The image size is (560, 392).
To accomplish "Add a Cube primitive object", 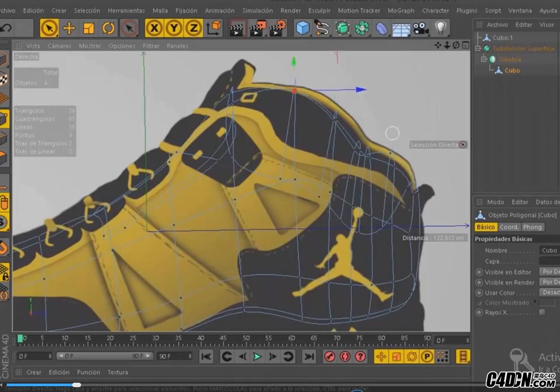I will [303, 28].
